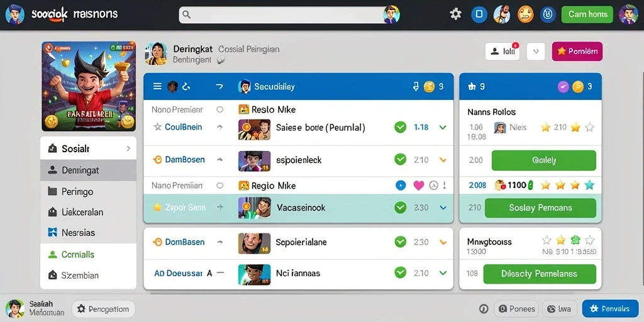Expand the Sepoierialane row orange chevron

coord(443,242)
